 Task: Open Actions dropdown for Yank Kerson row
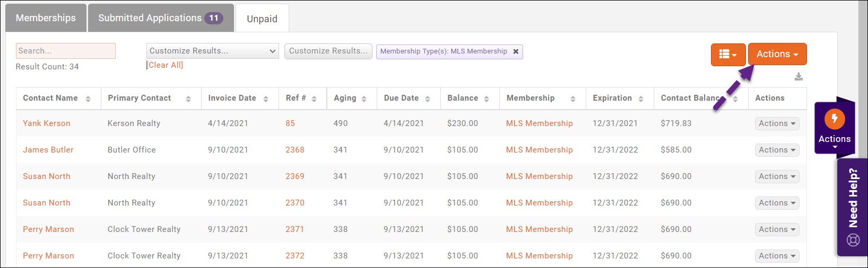point(777,123)
